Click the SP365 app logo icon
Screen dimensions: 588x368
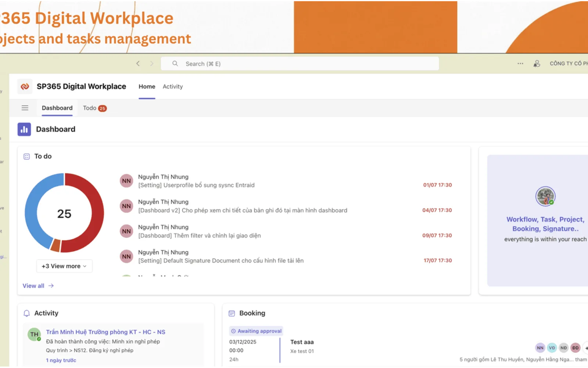25,86
